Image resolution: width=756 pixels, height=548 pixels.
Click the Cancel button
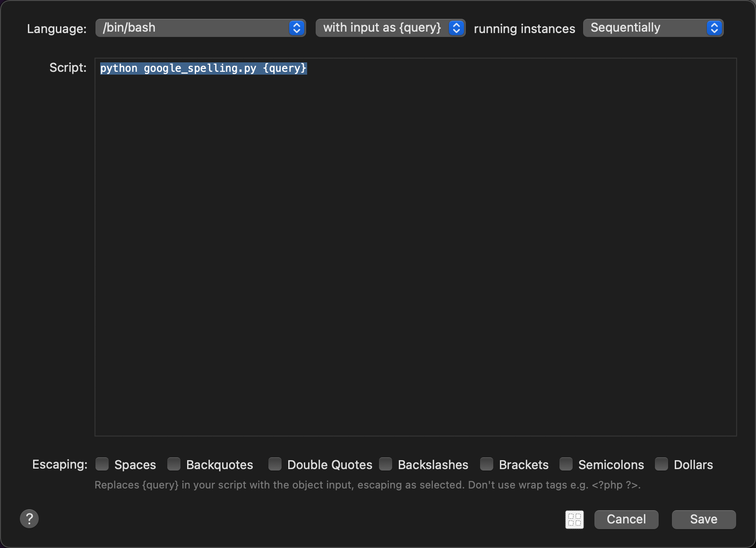click(x=626, y=520)
